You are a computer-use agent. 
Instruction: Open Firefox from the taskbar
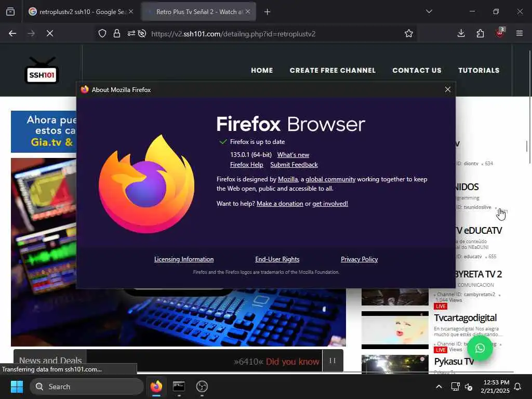click(x=156, y=387)
